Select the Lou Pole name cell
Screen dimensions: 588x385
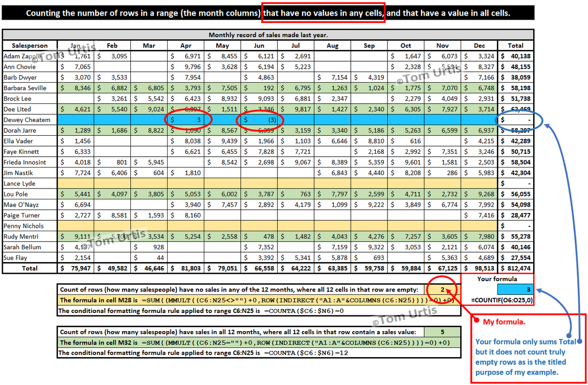pyautogui.click(x=30, y=194)
